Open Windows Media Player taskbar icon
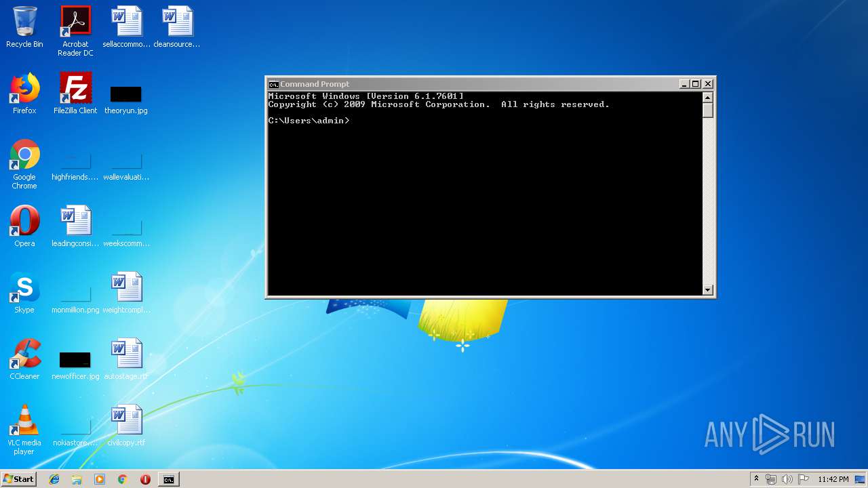Image resolution: width=868 pixels, height=488 pixels. click(100, 479)
